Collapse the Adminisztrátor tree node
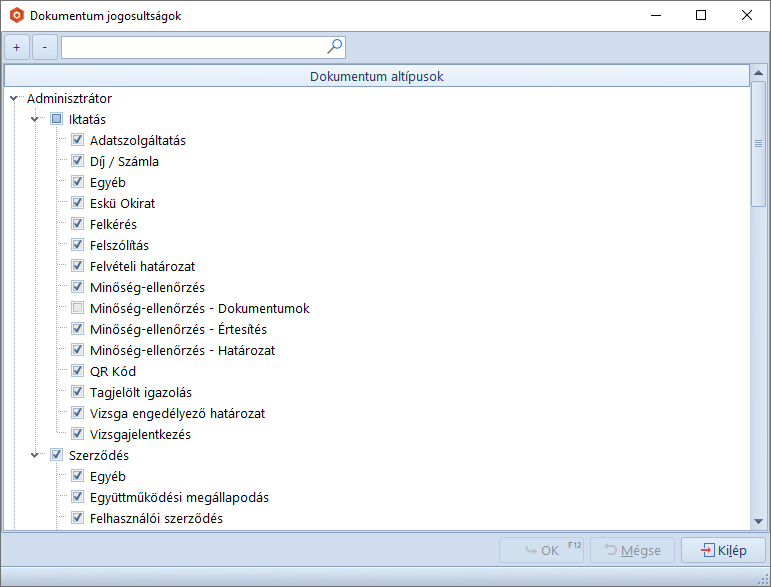Image resolution: width=771 pixels, height=587 pixels. pos(14,99)
